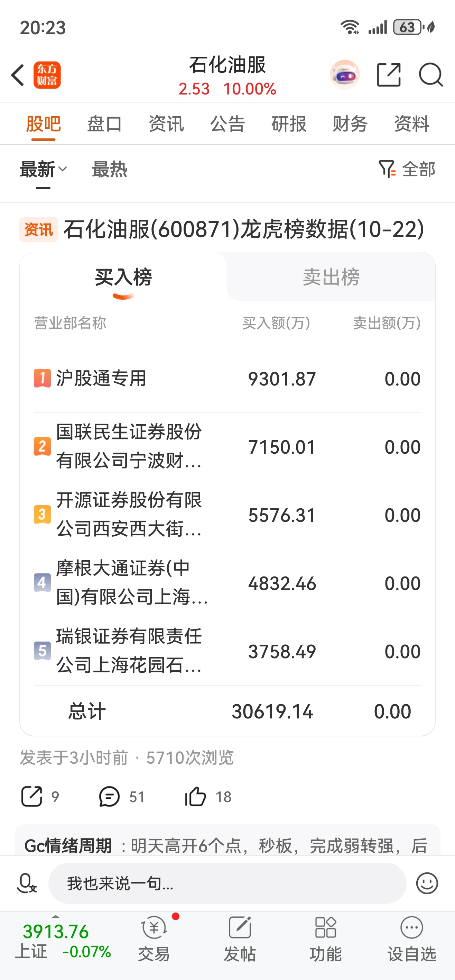
Task: Tap the 发帖 button
Action: point(240,940)
